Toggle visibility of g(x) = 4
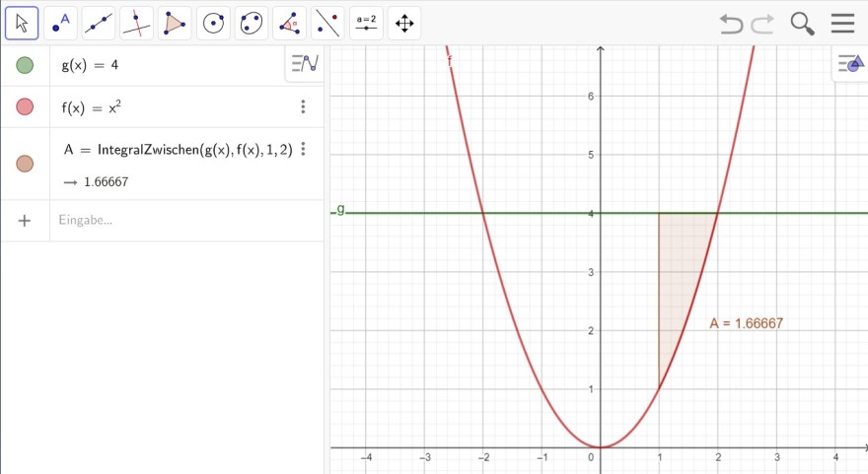The image size is (868, 474). pyautogui.click(x=25, y=65)
